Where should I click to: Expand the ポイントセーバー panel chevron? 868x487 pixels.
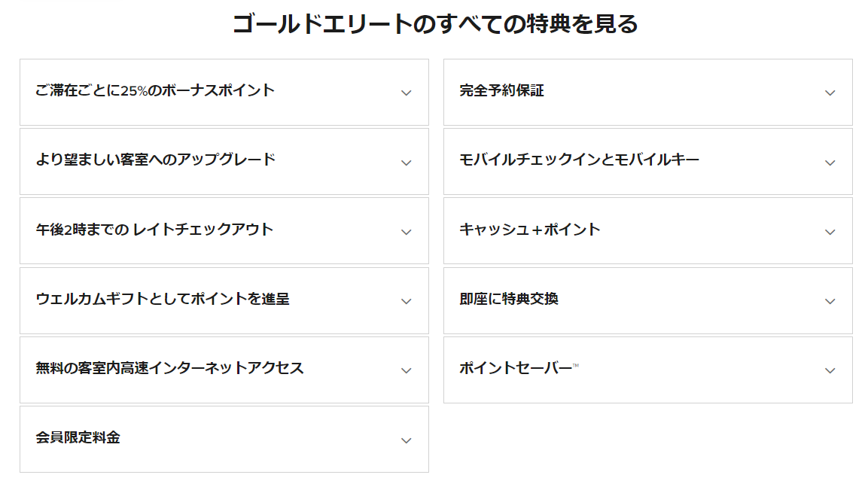tap(830, 370)
